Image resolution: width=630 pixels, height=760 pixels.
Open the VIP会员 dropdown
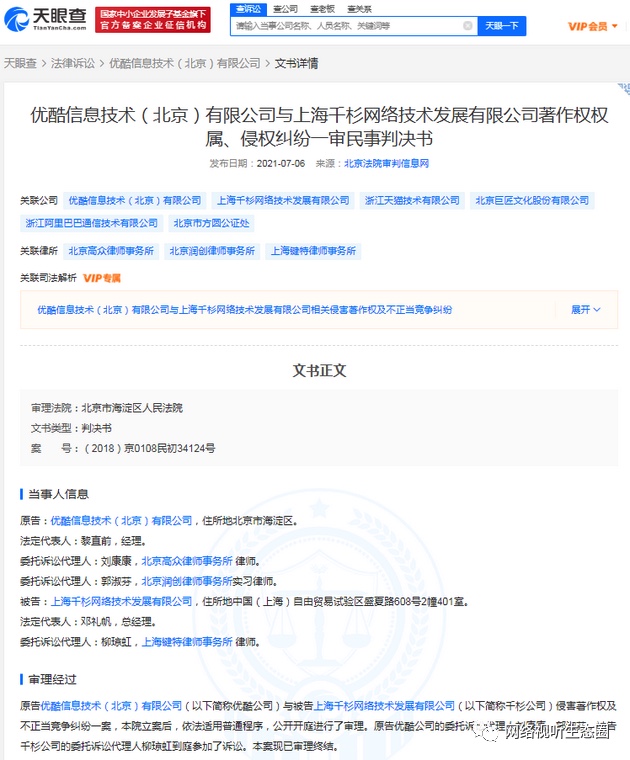tap(592, 26)
